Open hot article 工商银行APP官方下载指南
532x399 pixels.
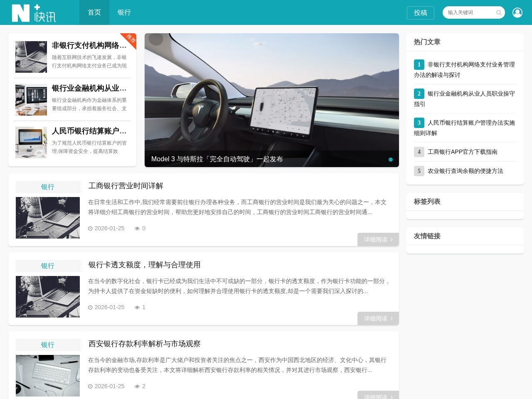(x=462, y=152)
